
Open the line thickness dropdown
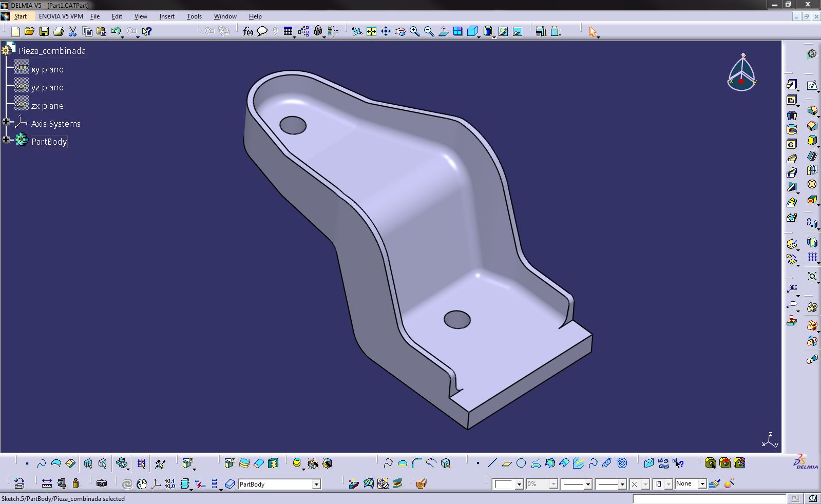(x=588, y=484)
